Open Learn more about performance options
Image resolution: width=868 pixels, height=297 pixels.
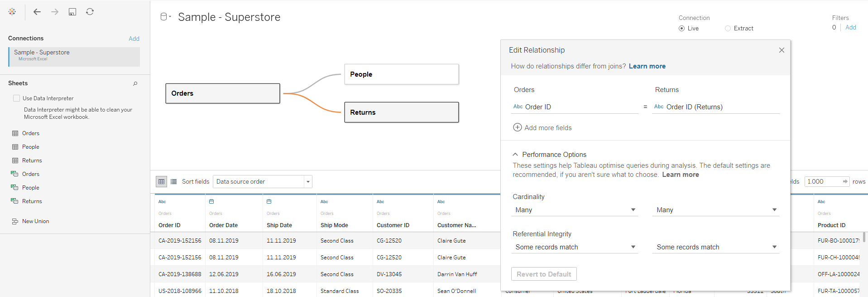(681, 175)
